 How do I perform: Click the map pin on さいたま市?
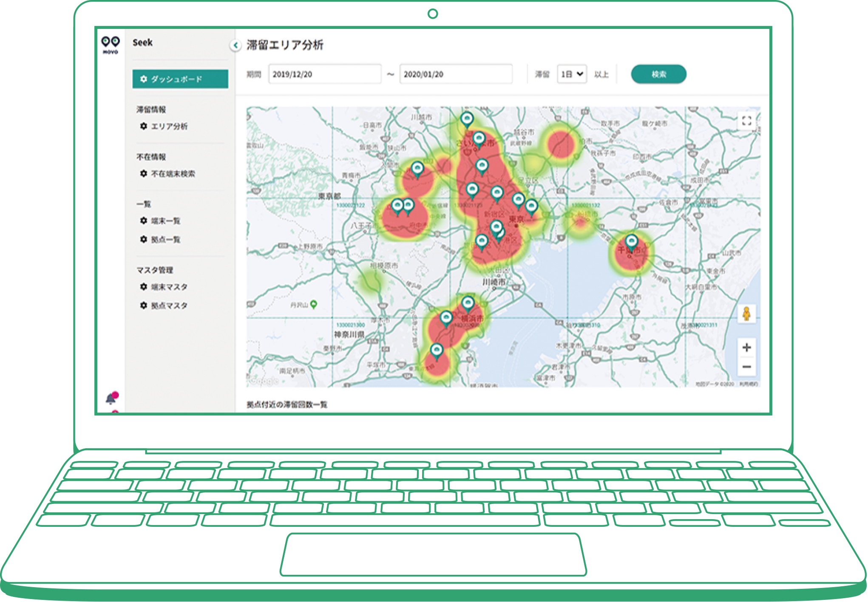point(479,139)
